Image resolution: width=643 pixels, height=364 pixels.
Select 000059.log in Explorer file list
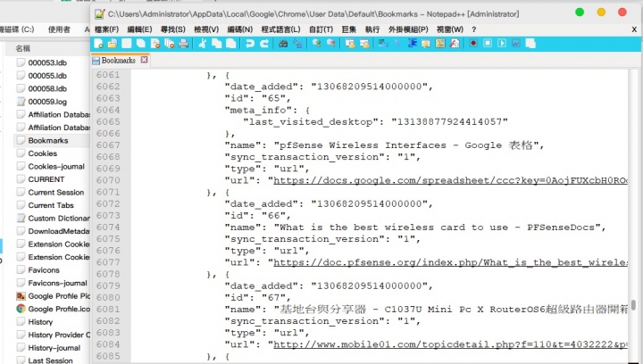click(47, 102)
